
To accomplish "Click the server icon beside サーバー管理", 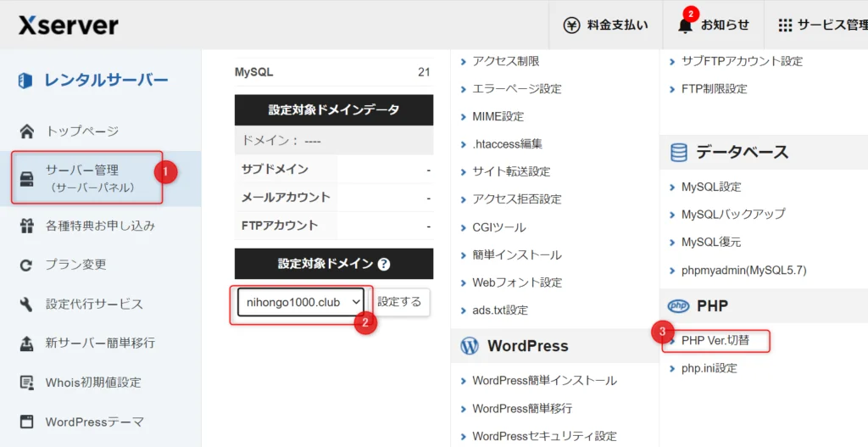I will point(26,179).
